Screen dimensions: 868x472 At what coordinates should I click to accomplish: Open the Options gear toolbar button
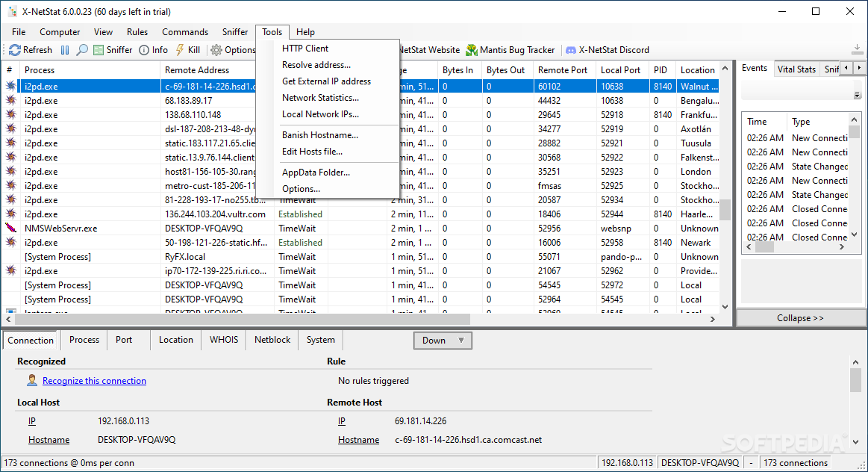click(x=233, y=50)
